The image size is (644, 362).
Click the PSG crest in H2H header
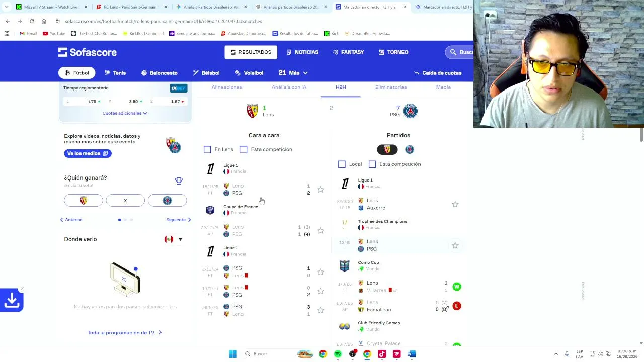[410, 111]
